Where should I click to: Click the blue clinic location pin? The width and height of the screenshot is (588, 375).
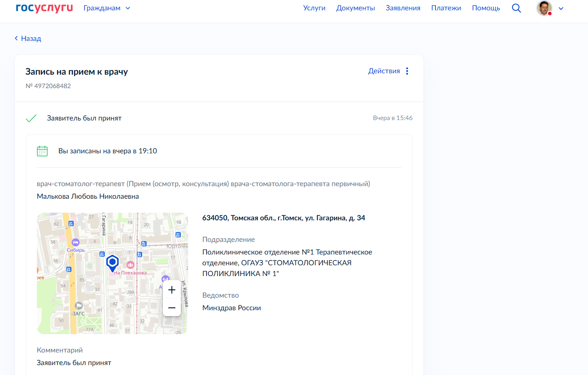(x=112, y=263)
